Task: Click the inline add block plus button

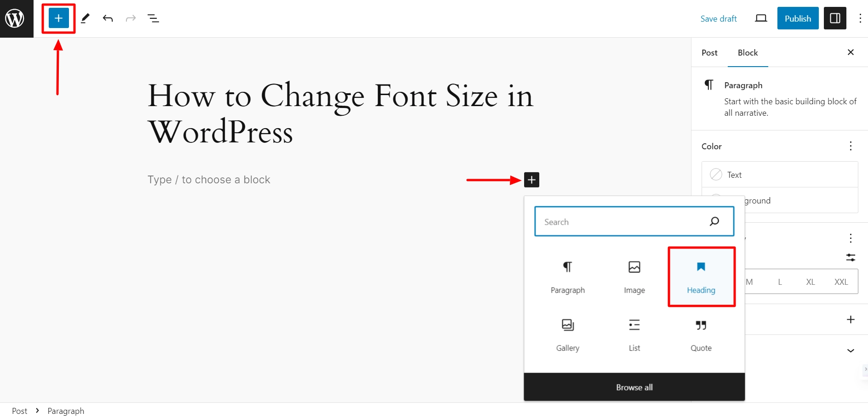Action: [531, 180]
